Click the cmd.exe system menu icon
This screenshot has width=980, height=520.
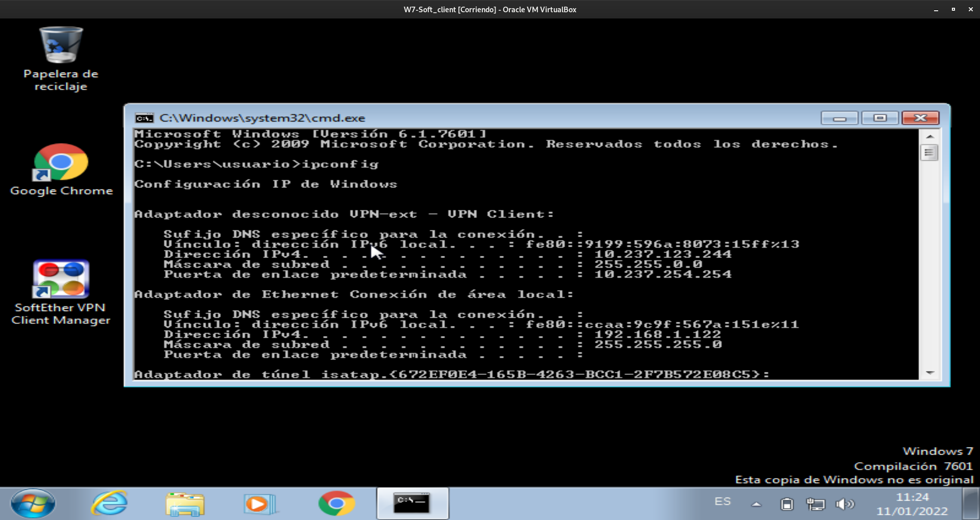(144, 117)
